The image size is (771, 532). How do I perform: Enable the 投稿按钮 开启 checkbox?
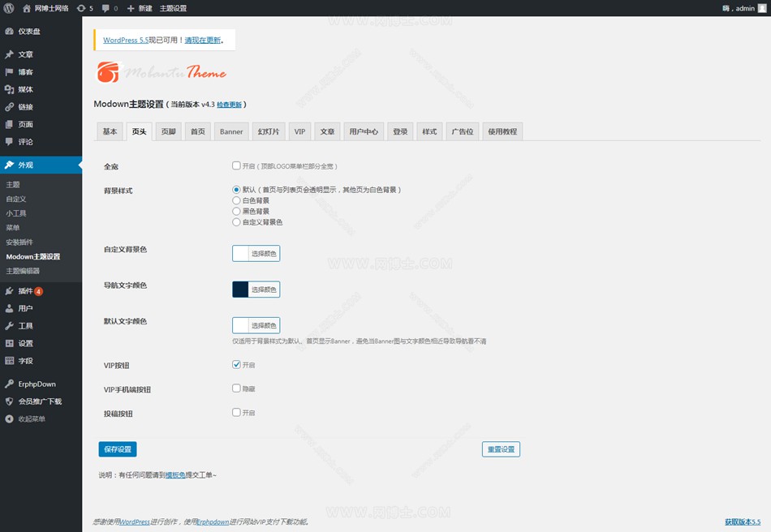[x=236, y=412]
